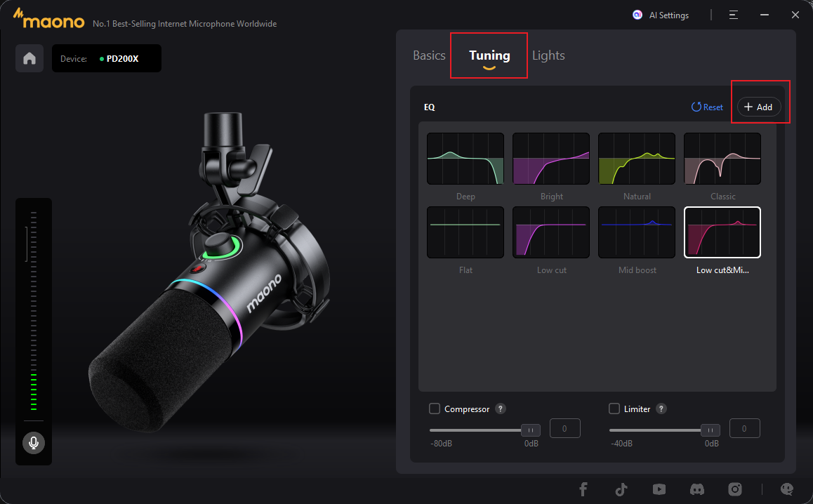Select the Classic EQ preset

pyautogui.click(x=722, y=159)
